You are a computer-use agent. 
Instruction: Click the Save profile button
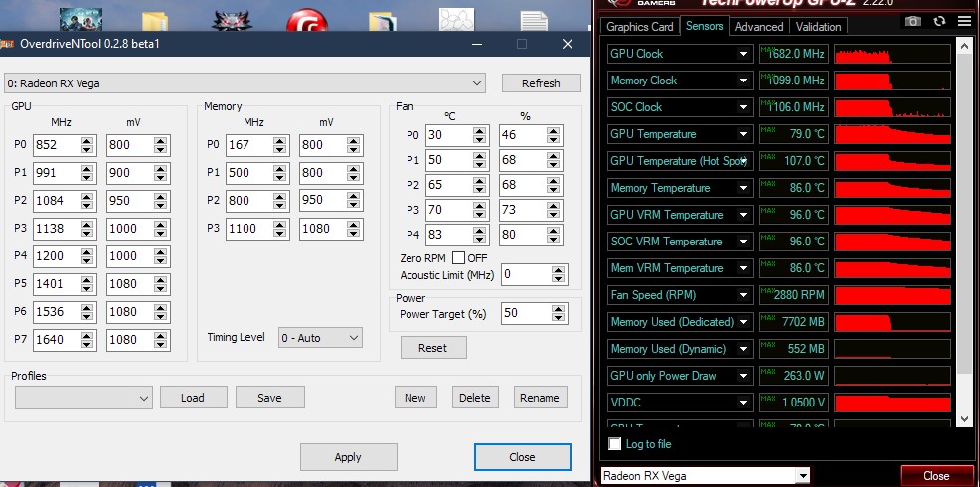point(269,398)
